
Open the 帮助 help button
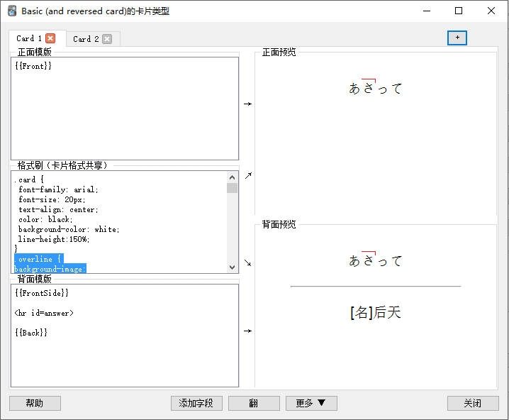click(35, 403)
